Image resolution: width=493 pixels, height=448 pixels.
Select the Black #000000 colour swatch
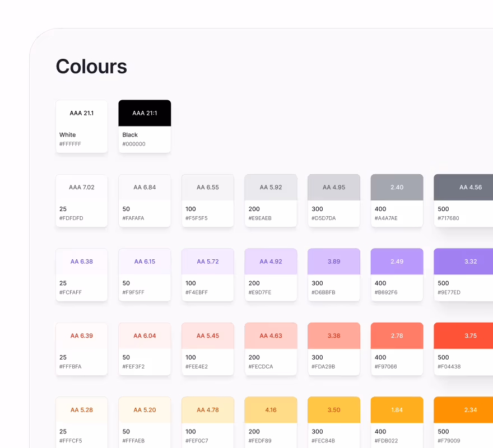(145, 127)
